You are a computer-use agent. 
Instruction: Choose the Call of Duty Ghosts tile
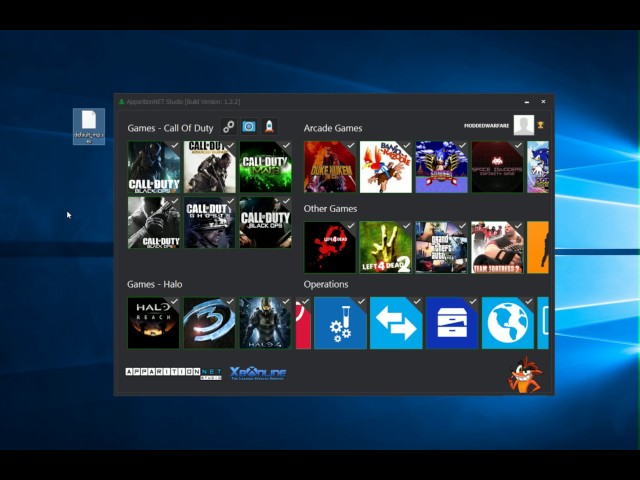(209, 223)
